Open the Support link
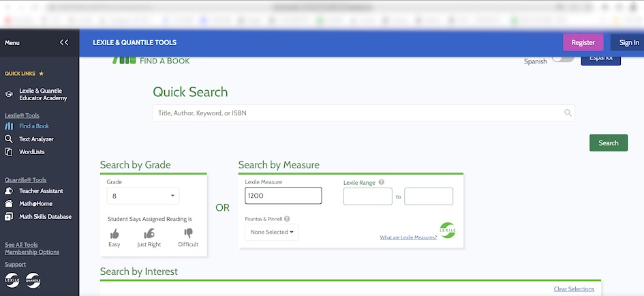 tap(15, 265)
